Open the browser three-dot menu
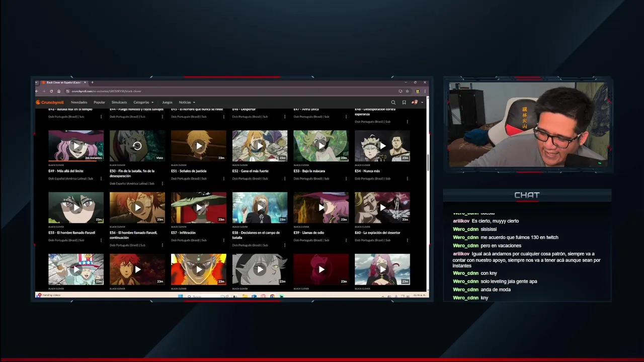The width and height of the screenshot is (644, 362). click(425, 91)
